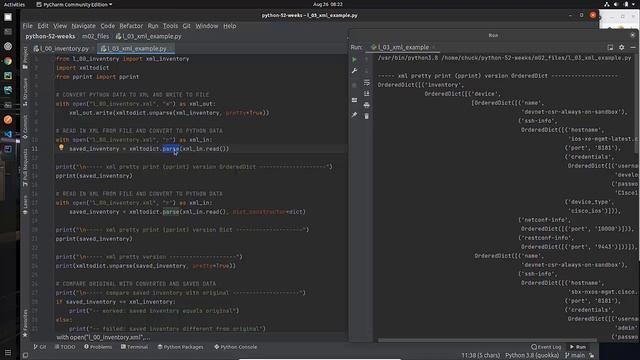The image size is (640, 360).
Task: Toggle the Structure tool window
Action: (x=25, y=92)
